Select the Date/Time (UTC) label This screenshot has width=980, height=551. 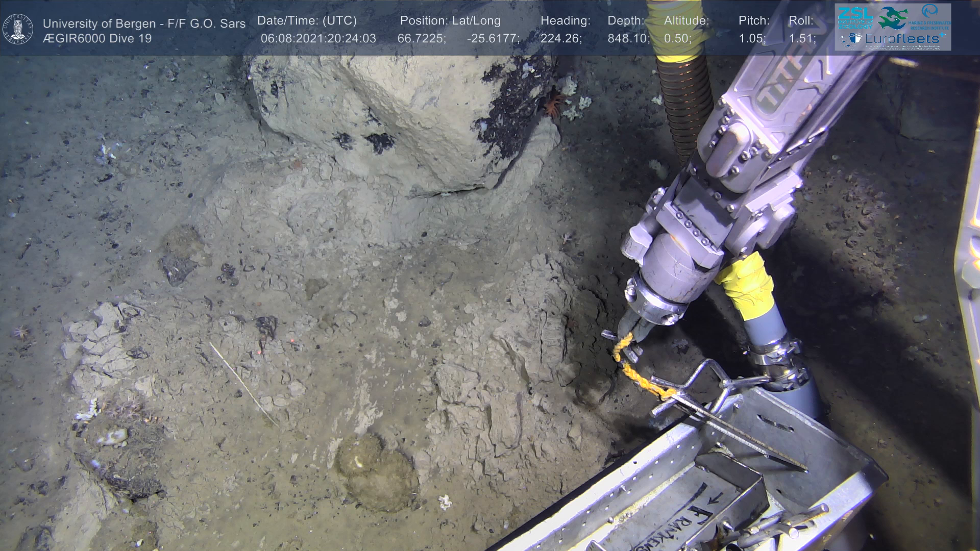(307, 21)
